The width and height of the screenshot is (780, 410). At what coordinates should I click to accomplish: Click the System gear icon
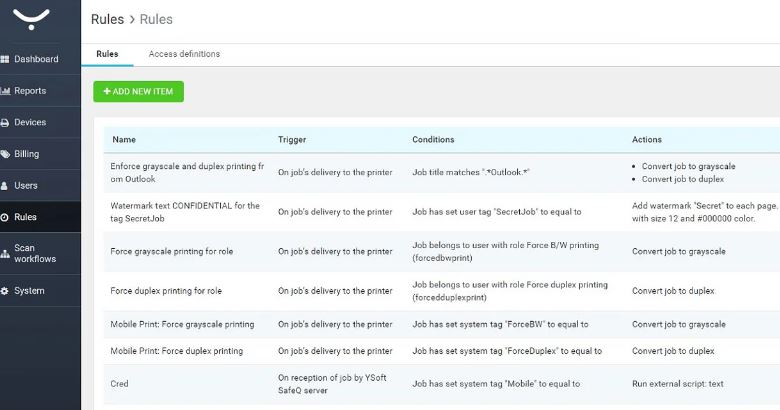coord(4,291)
